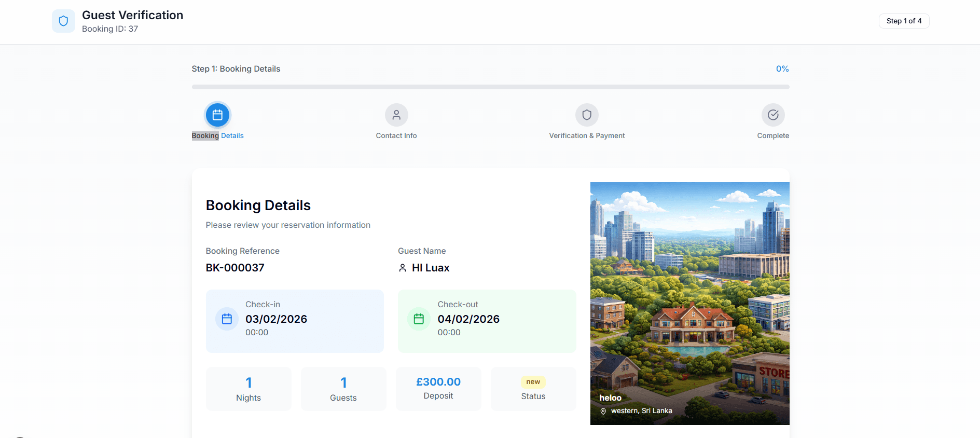Click the new status badge
This screenshot has width=980, height=438.
coord(533,382)
